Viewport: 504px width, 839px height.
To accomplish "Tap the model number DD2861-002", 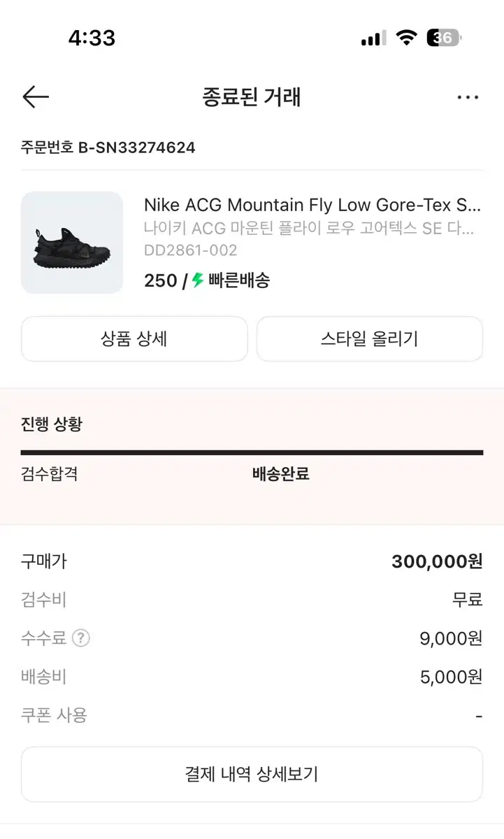I will [x=190, y=250].
